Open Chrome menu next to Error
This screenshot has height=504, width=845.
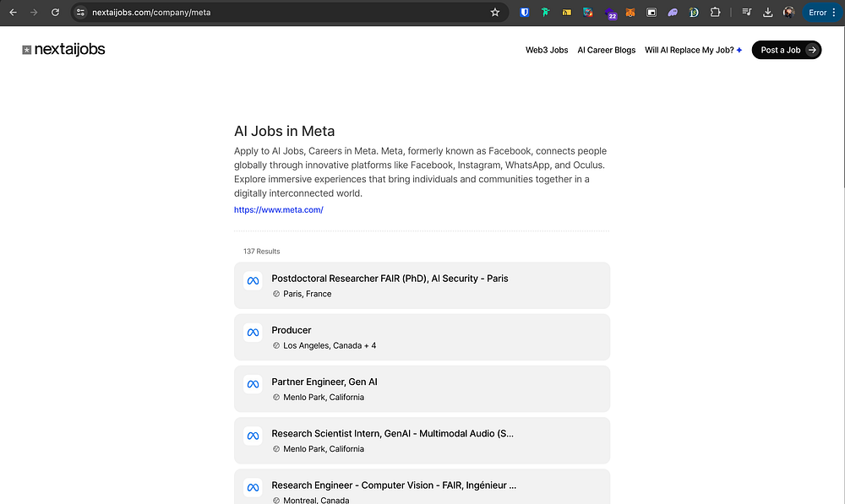833,13
